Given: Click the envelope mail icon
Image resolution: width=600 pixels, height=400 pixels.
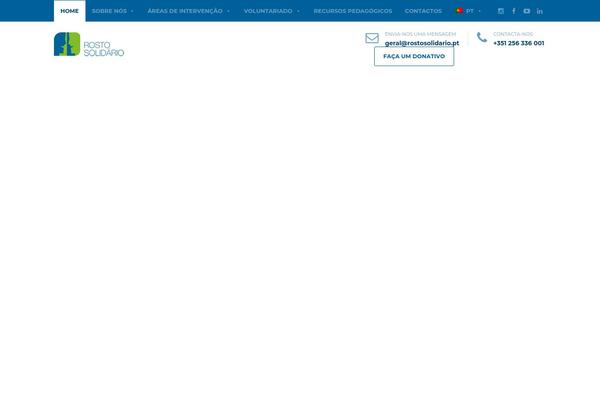Looking at the screenshot, I should click(x=372, y=38).
